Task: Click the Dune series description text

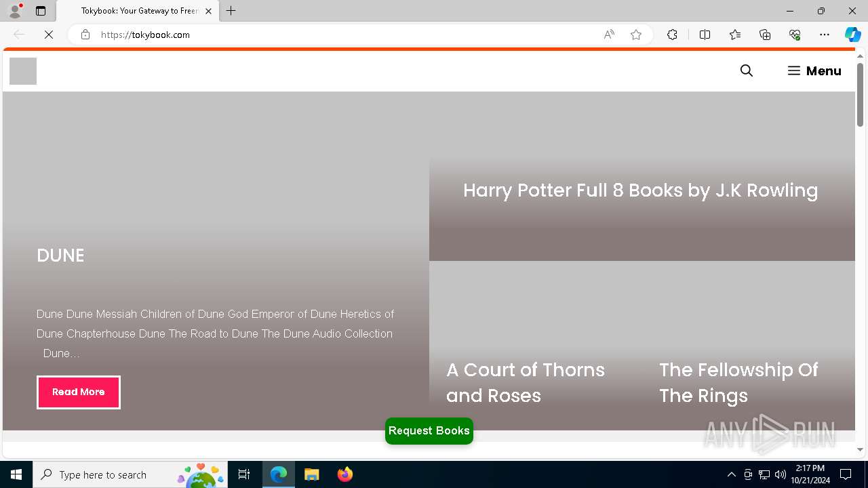Action: (x=216, y=333)
